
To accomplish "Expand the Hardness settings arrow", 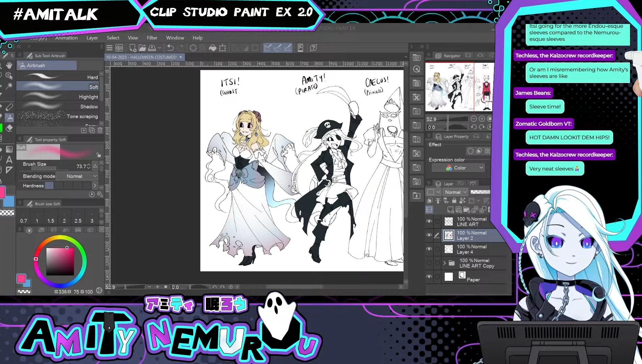I will point(95,186).
